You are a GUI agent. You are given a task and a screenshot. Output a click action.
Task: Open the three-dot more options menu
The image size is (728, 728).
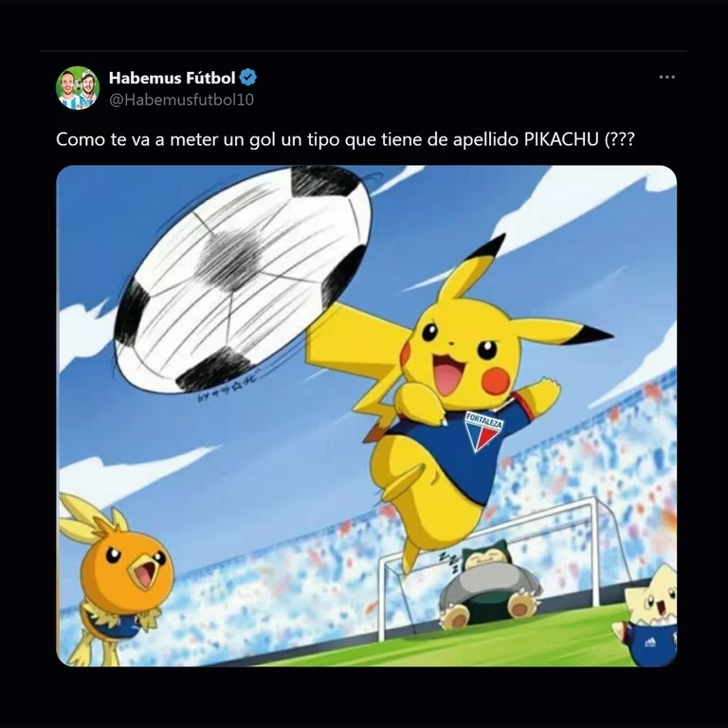tap(666, 77)
